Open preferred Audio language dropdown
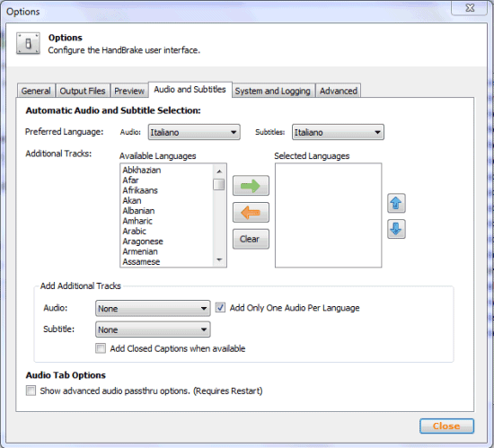 tap(194, 132)
